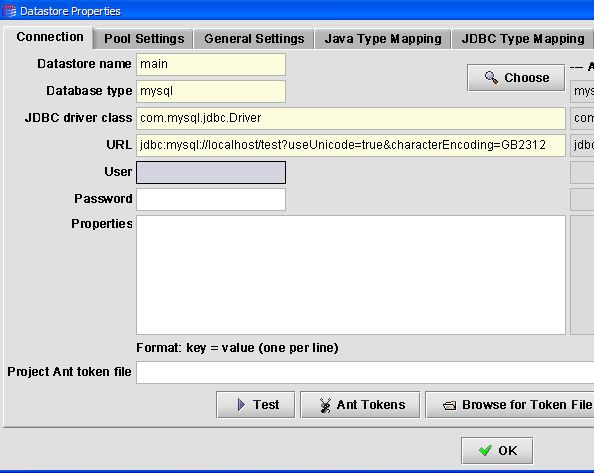Image resolution: width=594 pixels, height=473 pixels.
Task: Click the JDBC driver class field
Action: (351, 118)
